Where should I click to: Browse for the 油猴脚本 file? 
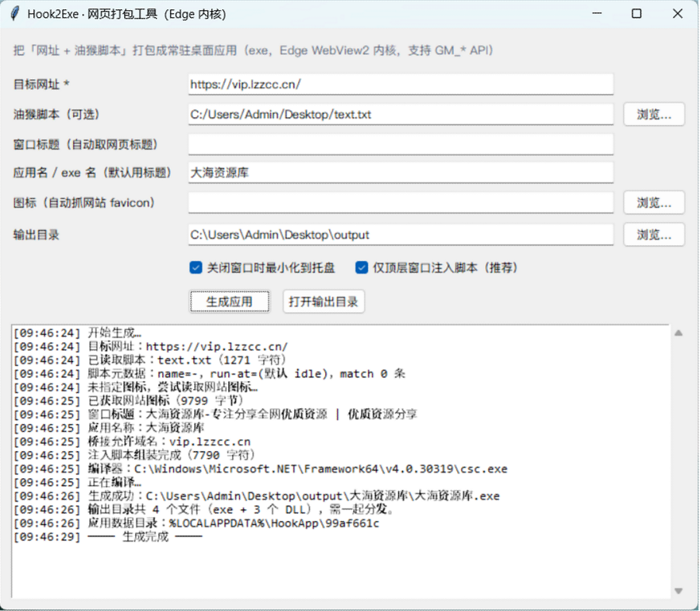[x=653, y=114]
